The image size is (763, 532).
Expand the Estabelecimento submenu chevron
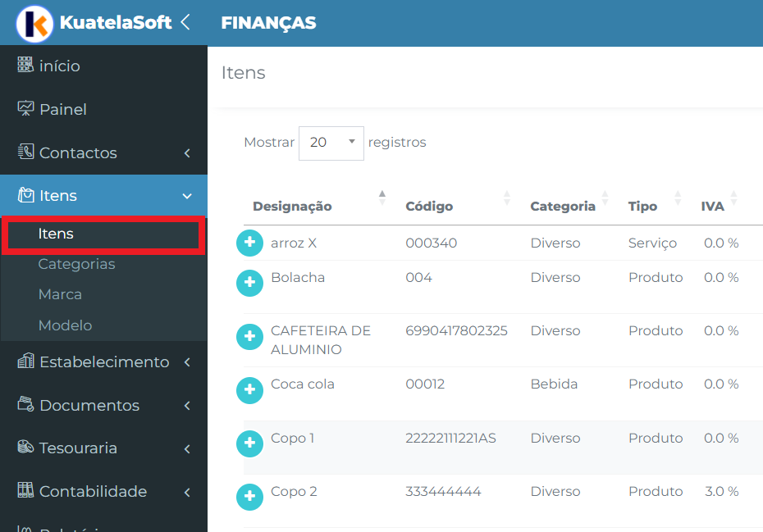[x=187, y=362]
